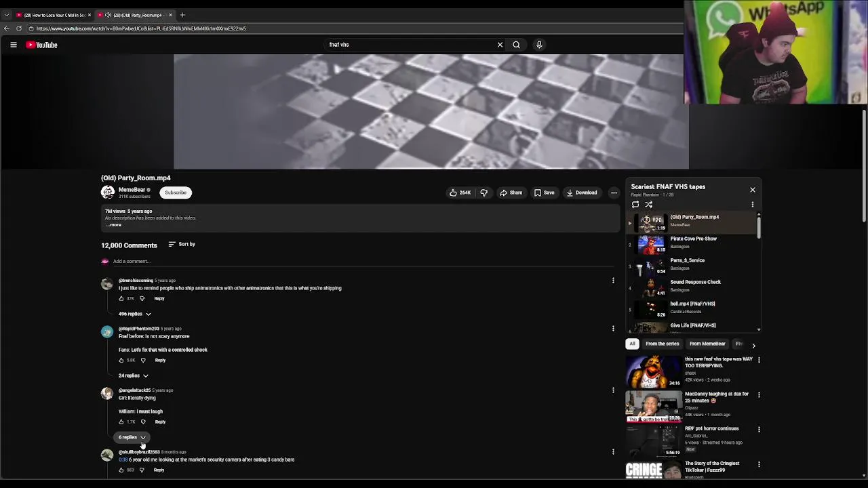
Task: Play 'Pirate Cove Pre-Show' from the playlist
Action: click(692, 243)
